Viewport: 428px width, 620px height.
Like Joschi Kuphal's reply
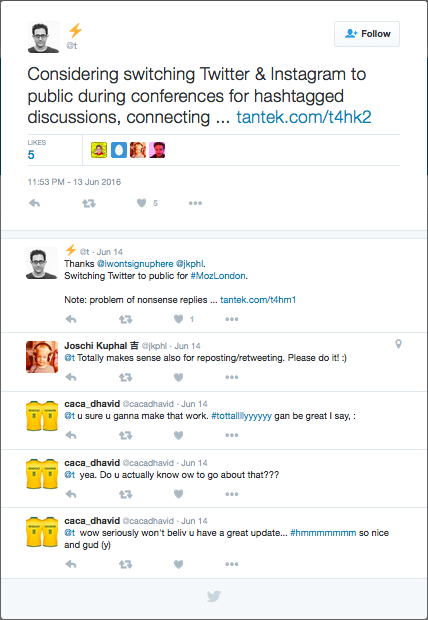click(179, 377)
